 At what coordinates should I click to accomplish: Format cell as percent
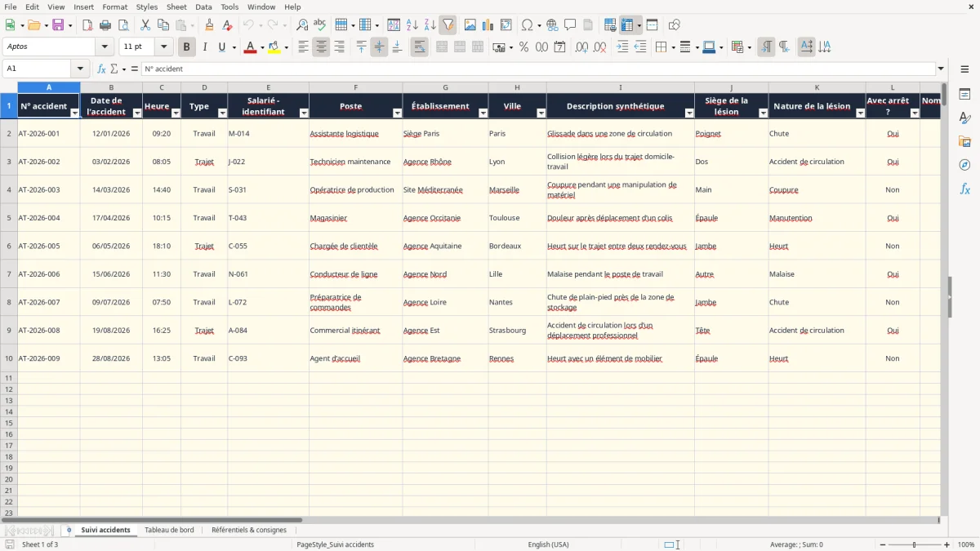[x=523, y=47]
